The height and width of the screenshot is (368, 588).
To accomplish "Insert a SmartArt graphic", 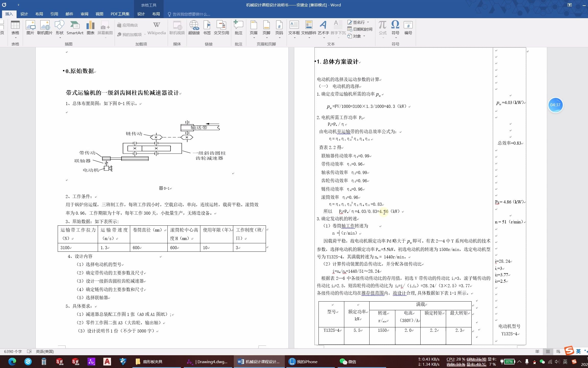I will click(x=75, y=28).
